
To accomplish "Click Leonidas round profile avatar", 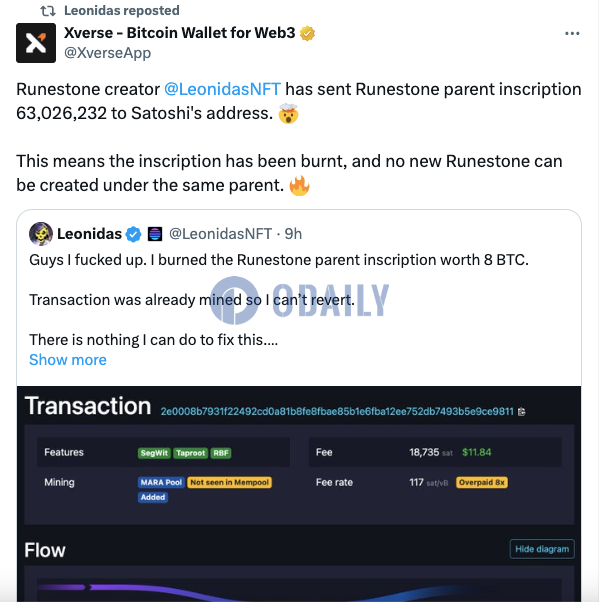I will 41,233.
